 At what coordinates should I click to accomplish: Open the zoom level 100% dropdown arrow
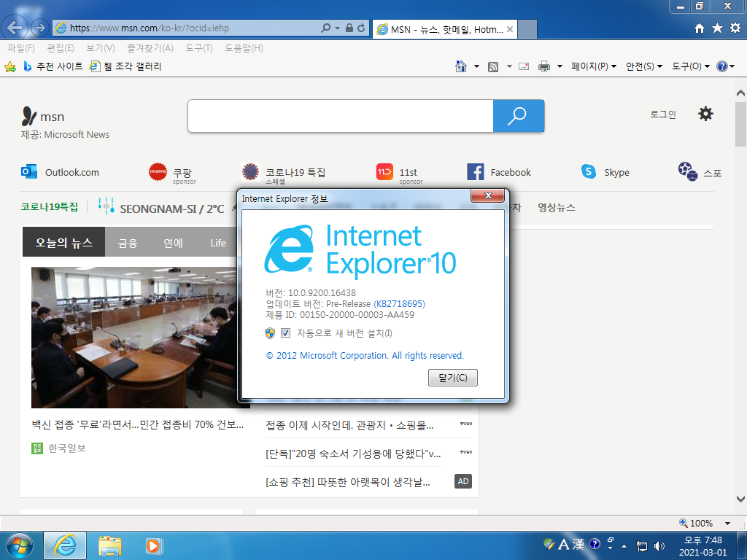click(x=727, y=523)
